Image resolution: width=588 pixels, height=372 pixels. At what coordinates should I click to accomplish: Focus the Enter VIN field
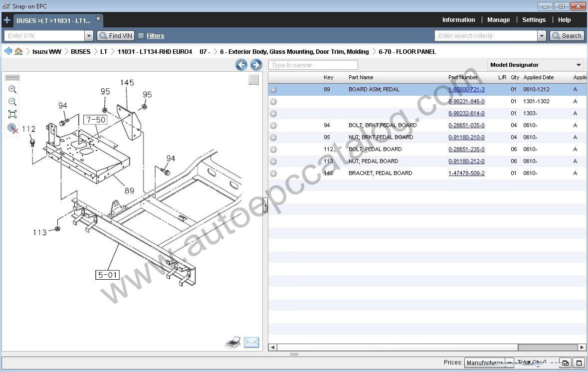(x=44, y=35)
